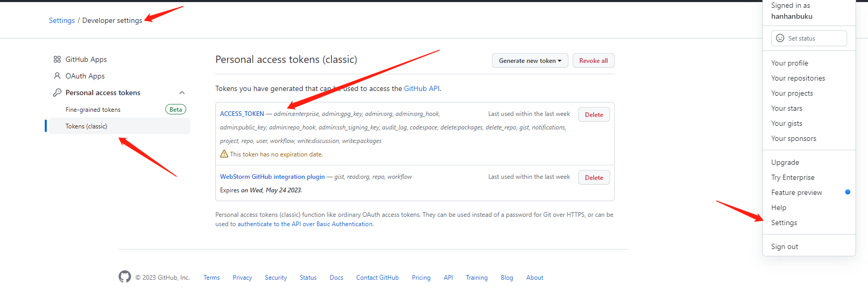Click the GitHub Apps grid icon

[x=57, y=59]
